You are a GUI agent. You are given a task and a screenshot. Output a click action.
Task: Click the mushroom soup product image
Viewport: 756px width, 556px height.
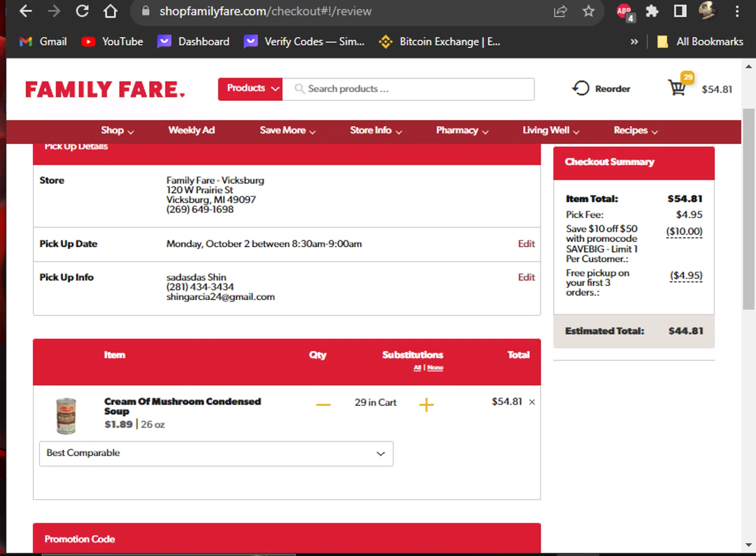66,416
